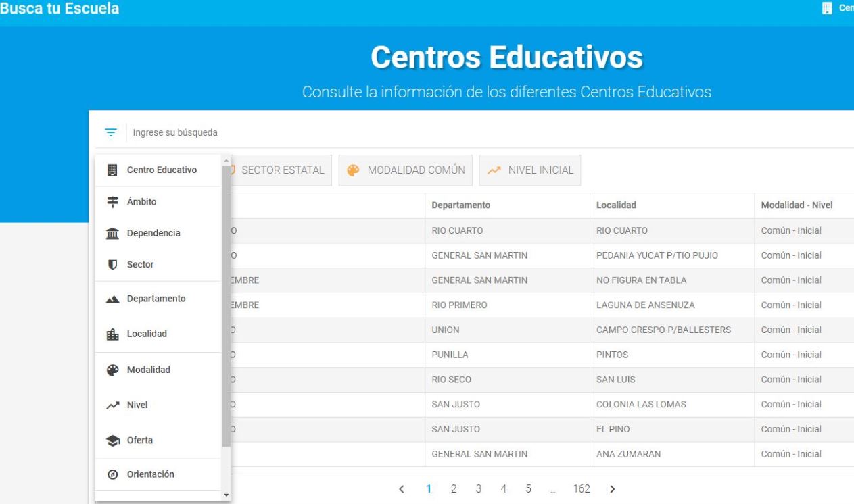The image size is (854, 504).
Task: Jump to page 4
Action: [x=504, y=488]
